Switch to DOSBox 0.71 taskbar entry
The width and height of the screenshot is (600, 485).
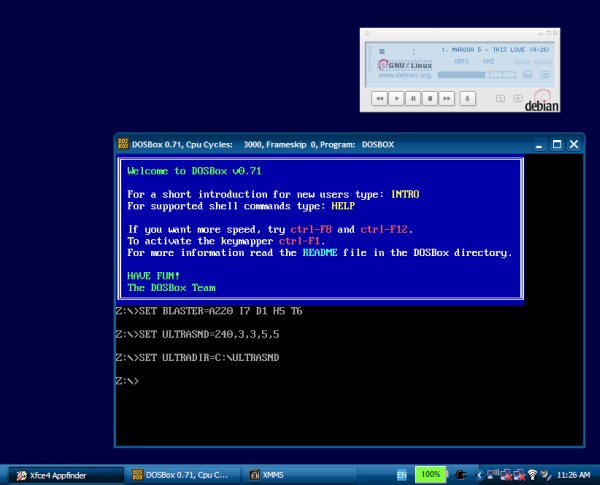184,475
